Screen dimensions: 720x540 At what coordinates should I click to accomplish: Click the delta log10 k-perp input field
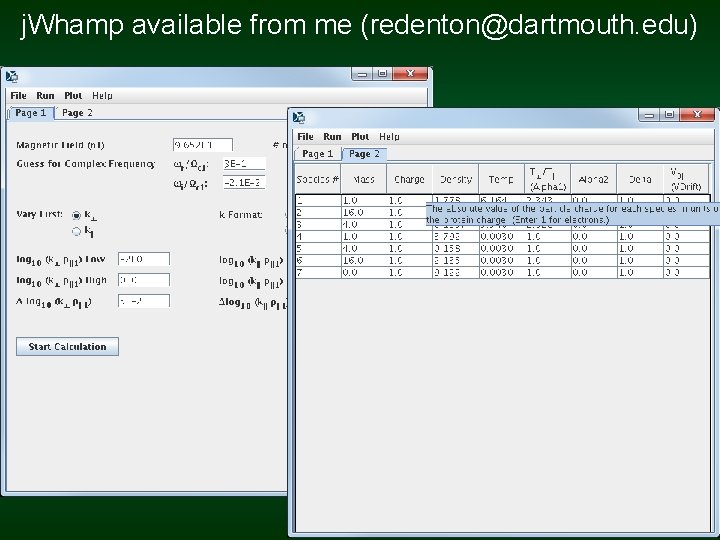(144, 301)
